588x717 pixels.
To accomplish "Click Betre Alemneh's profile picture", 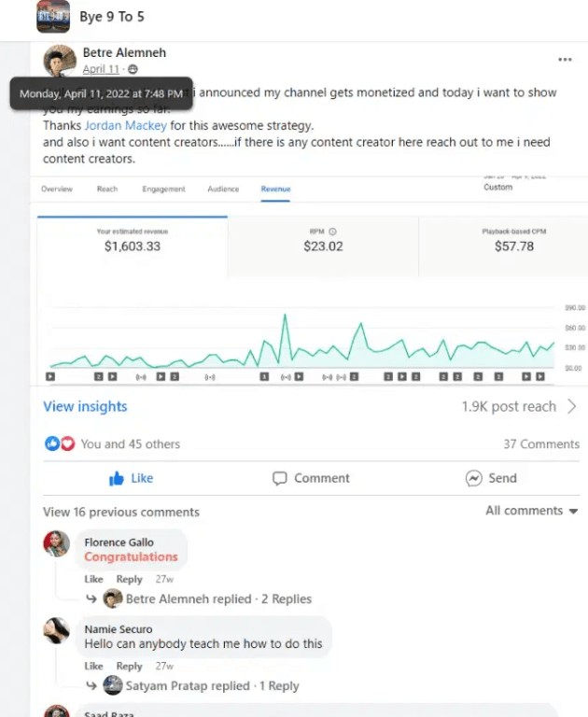I will point(60,61).
